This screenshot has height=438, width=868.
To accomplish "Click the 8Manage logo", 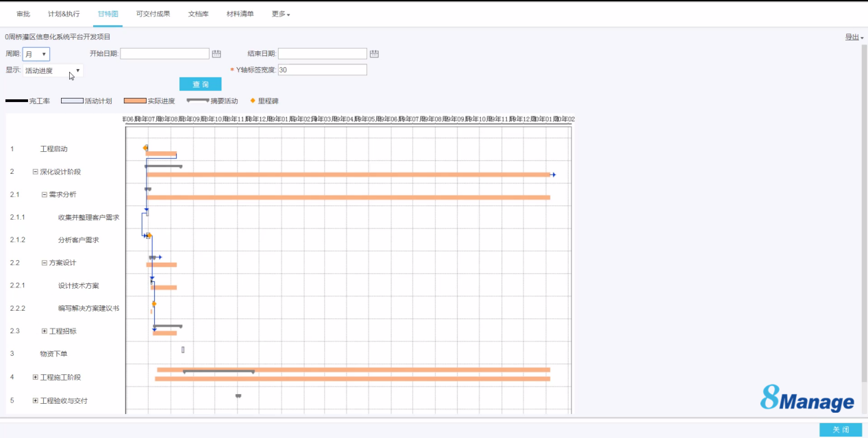I will coord(807,398).
